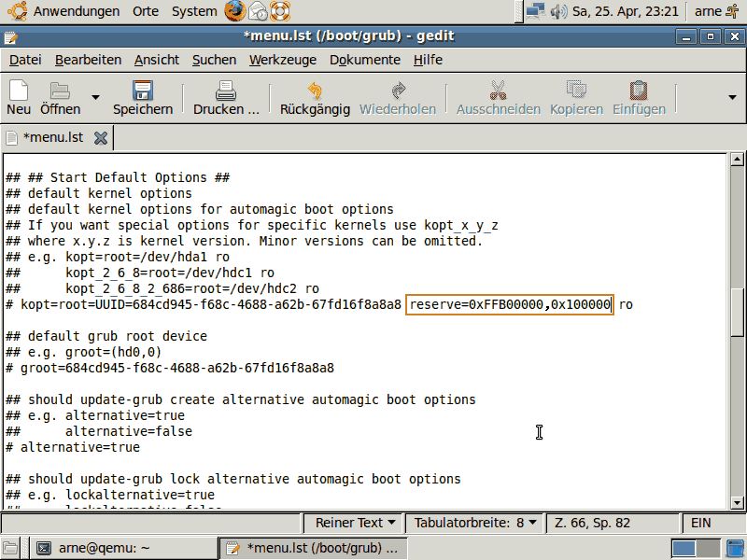Open the volume speaker tray icon

558,11
